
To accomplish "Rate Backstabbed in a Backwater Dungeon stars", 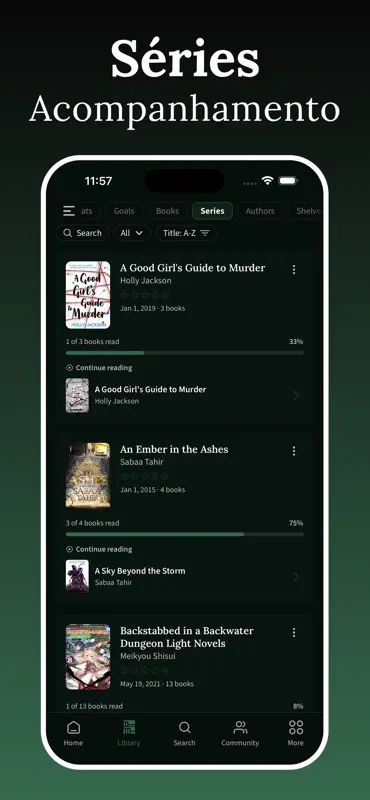I will point(145,670).
